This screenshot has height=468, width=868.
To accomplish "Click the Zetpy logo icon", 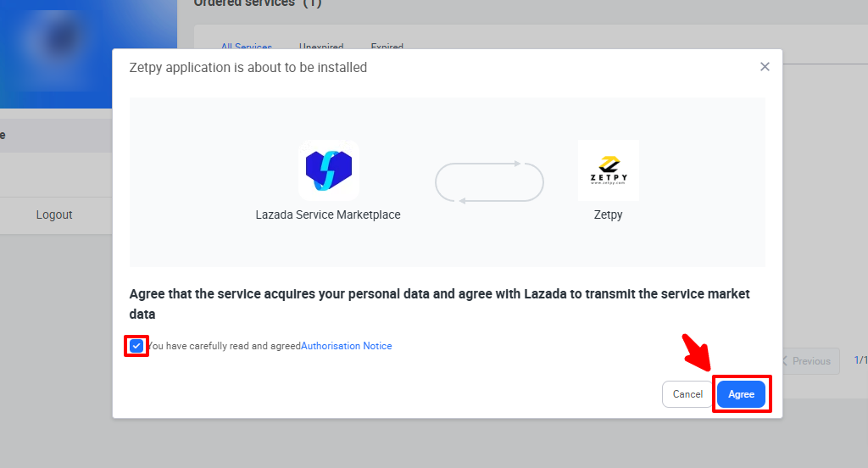I will pyautogui.click(x=608, y=170).
